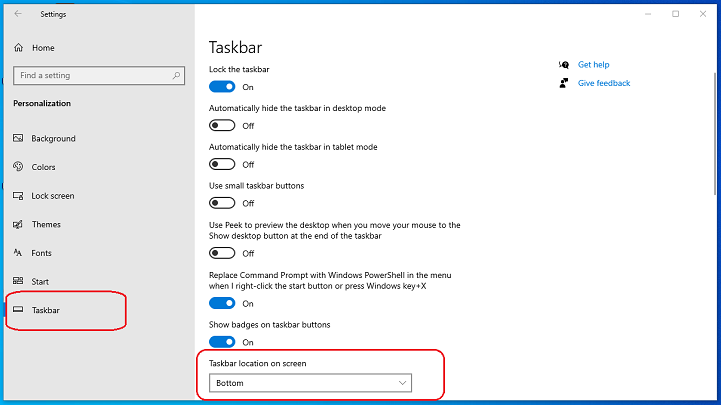Enable auto-hide taskbar in tablet mode
The width and height of the screenshot is (721, 405).
point(222,164)
